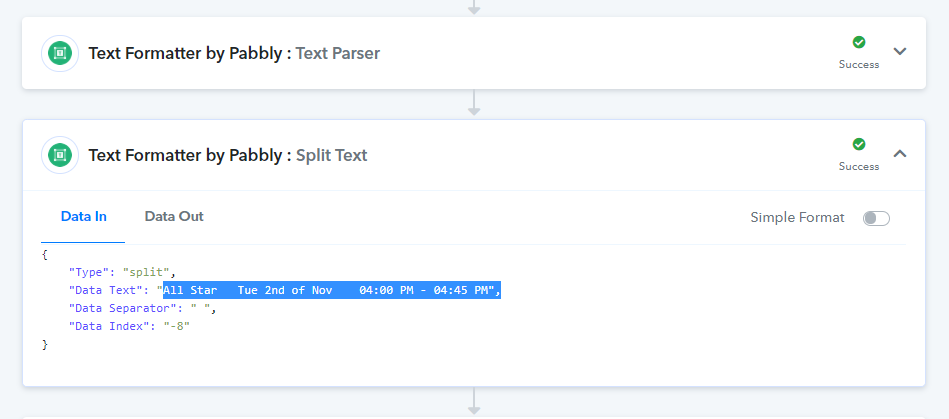
Task: Expand the Text Parser step with chevron
Action: click(x=900, y=51)
